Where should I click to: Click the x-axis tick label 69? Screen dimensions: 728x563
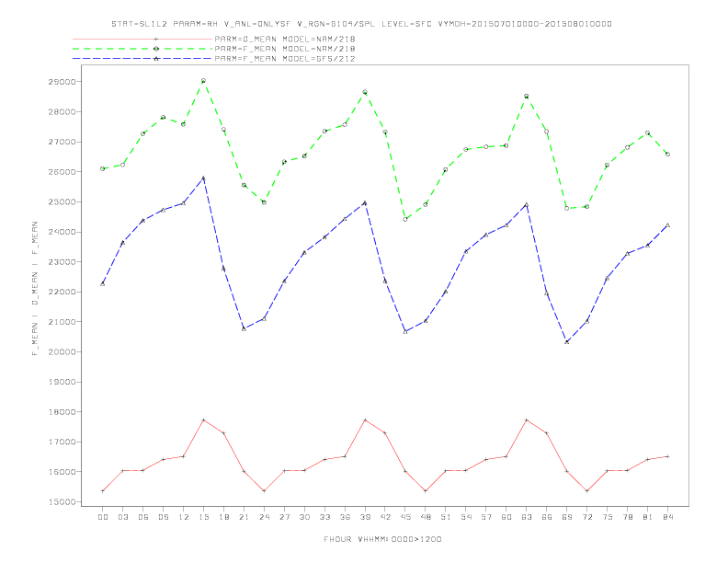pyautogui.click(x=567, y=517)
